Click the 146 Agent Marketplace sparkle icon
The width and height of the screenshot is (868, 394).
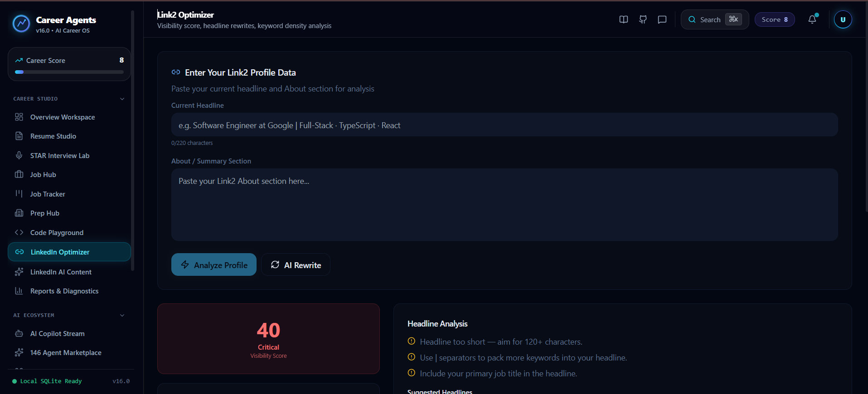(19, 352)
